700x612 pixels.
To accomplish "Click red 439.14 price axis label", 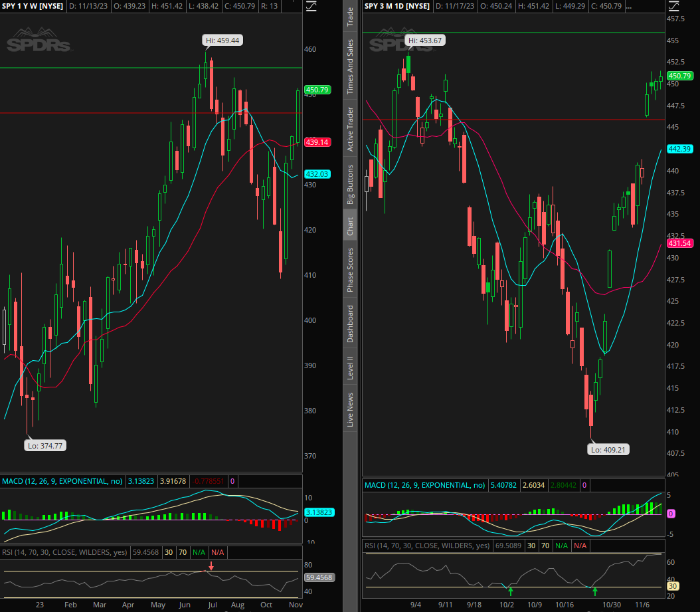I will coord(317,142).
